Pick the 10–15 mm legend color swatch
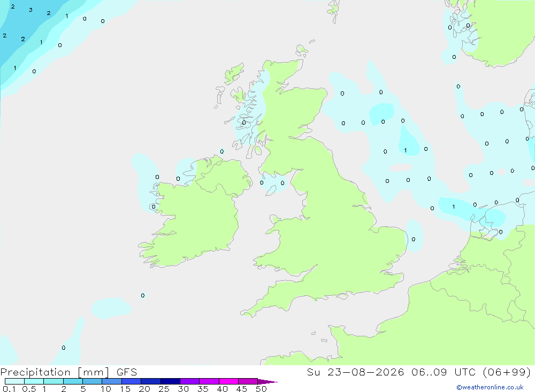This screenshot has width=535, height=392. coord(112,381)
